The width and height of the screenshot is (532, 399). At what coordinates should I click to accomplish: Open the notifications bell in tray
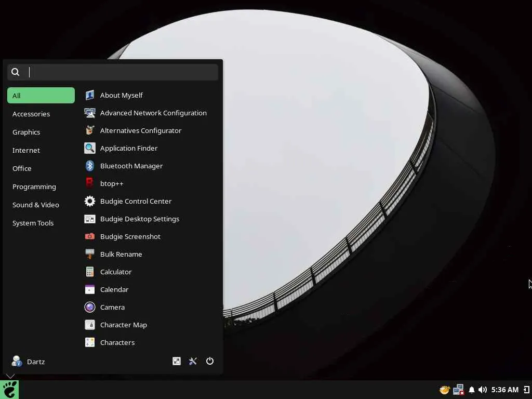[x=472, y=390]
